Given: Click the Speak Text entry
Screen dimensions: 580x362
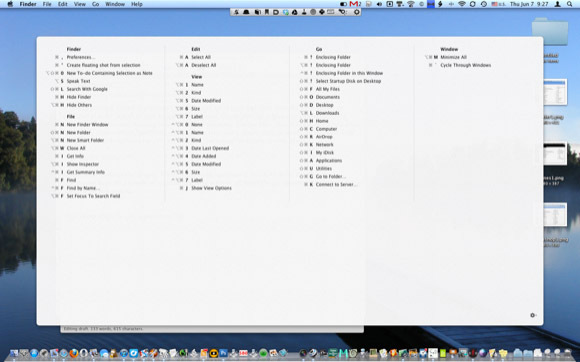Looking at the screenshot, I should [78, 81].
